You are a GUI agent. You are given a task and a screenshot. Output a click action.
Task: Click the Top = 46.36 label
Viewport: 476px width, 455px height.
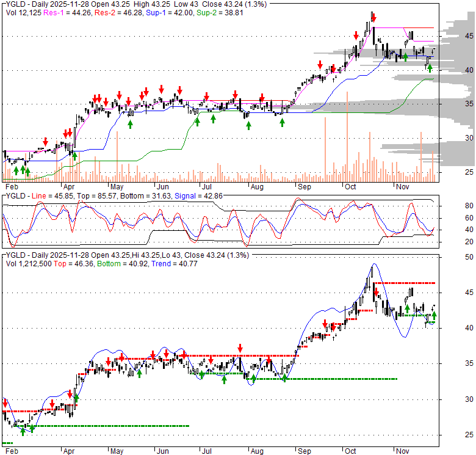point(73,264)
